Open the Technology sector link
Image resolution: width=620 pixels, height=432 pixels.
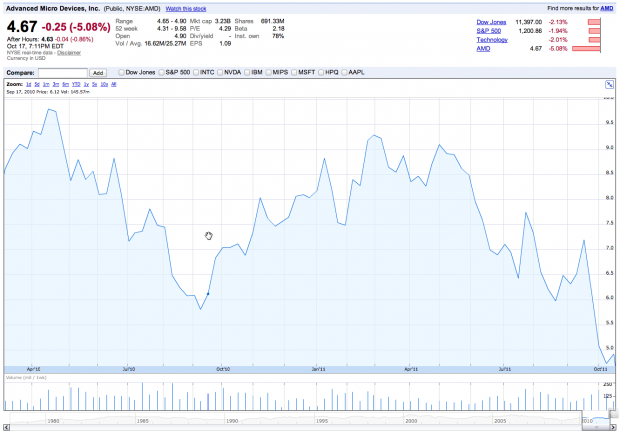492,40
